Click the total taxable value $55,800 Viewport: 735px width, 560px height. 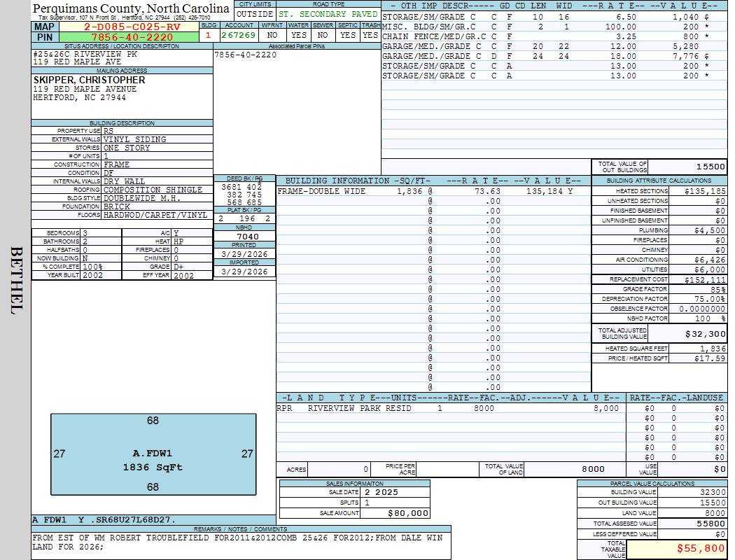[x=677, y=549]
